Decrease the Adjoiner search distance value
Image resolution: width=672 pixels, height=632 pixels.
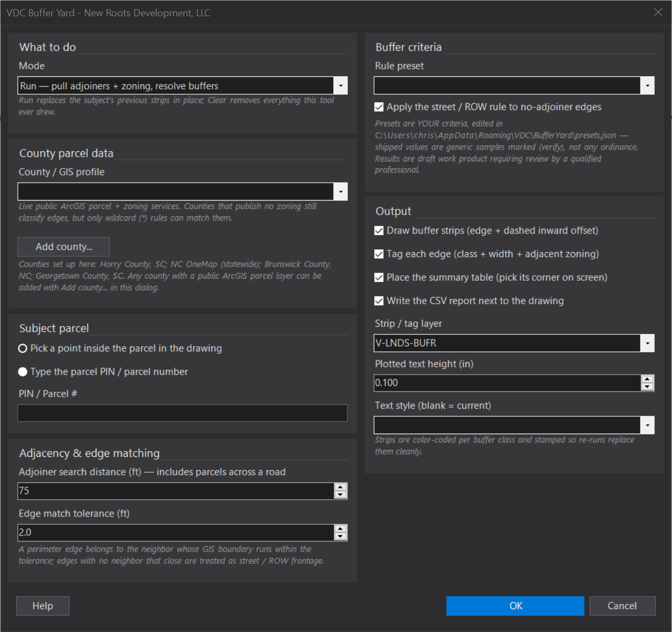340,495
